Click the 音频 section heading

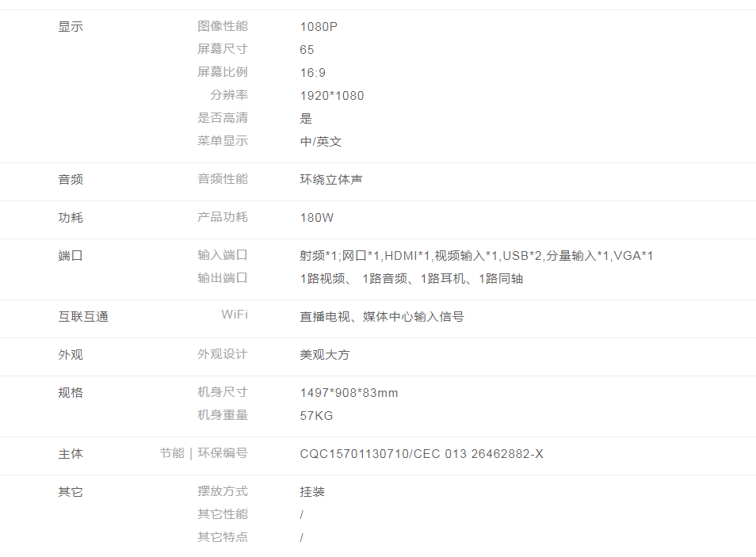[x=71, y=180]
